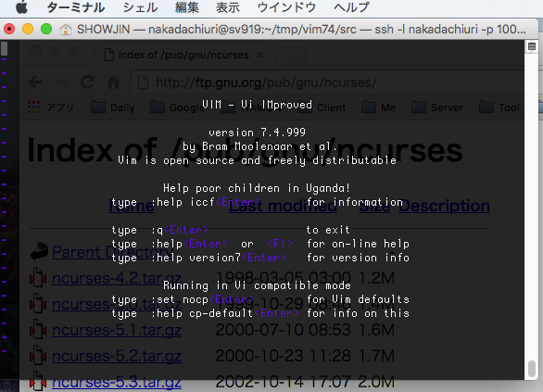Click the split pane icon in Terminal
The image size is (543, 392).
point(532,46)
